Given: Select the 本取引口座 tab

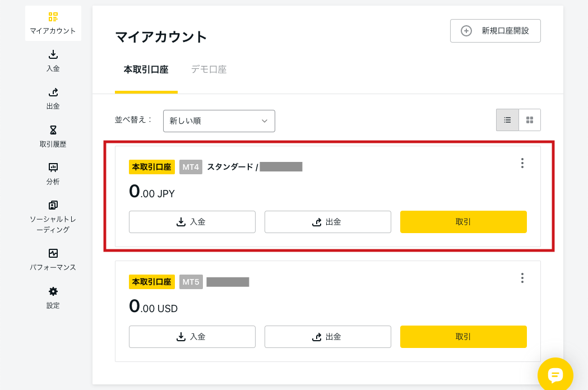Looking at the screenshot, I should 146,69.
